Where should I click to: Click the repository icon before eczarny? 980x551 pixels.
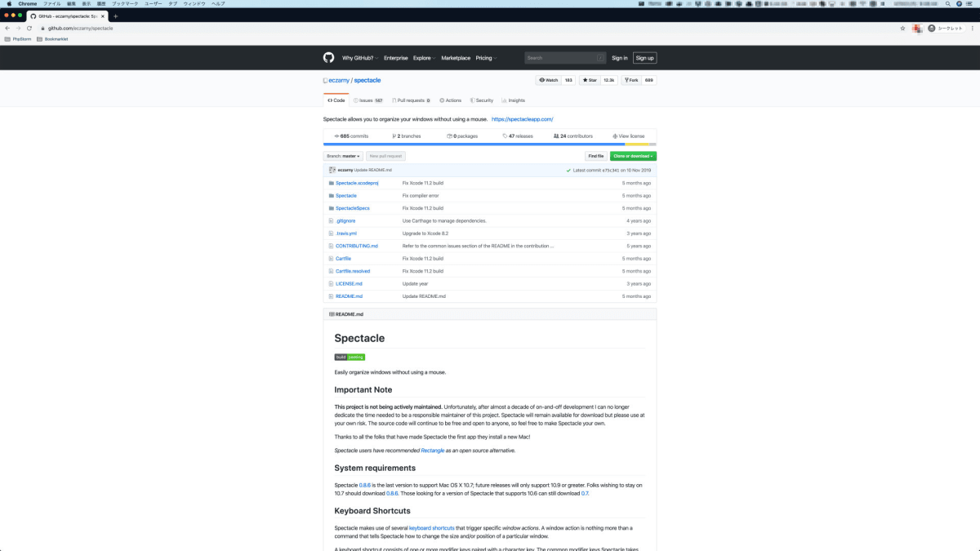(326, 80)
